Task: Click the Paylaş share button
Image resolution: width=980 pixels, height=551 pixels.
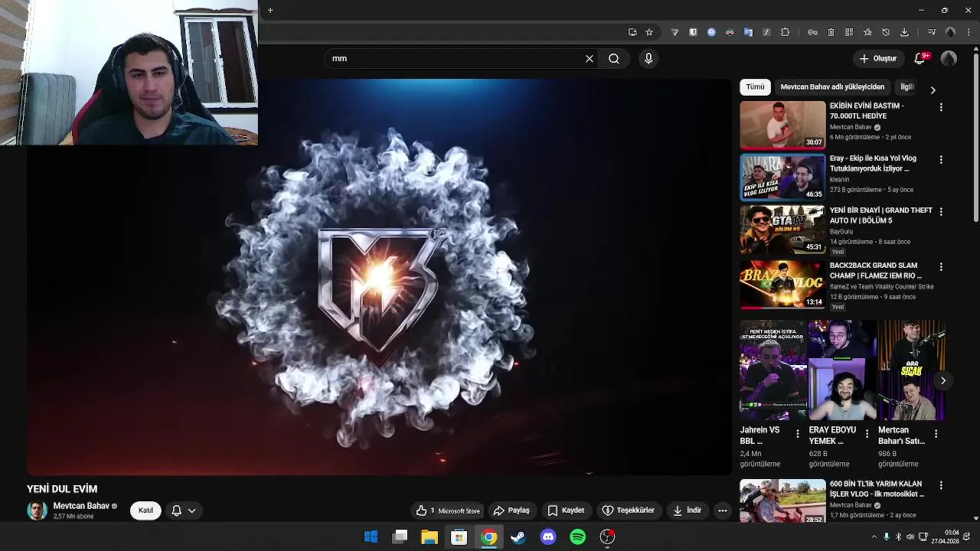Action: point(511,510)
